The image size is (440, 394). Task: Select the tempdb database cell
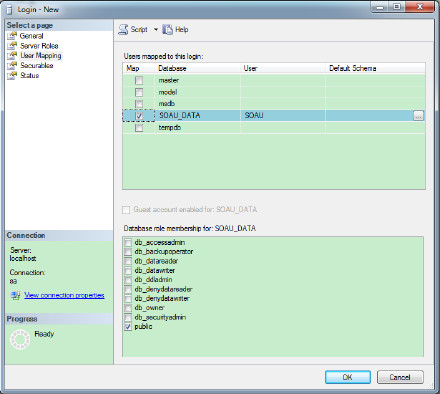click(198, 128)
